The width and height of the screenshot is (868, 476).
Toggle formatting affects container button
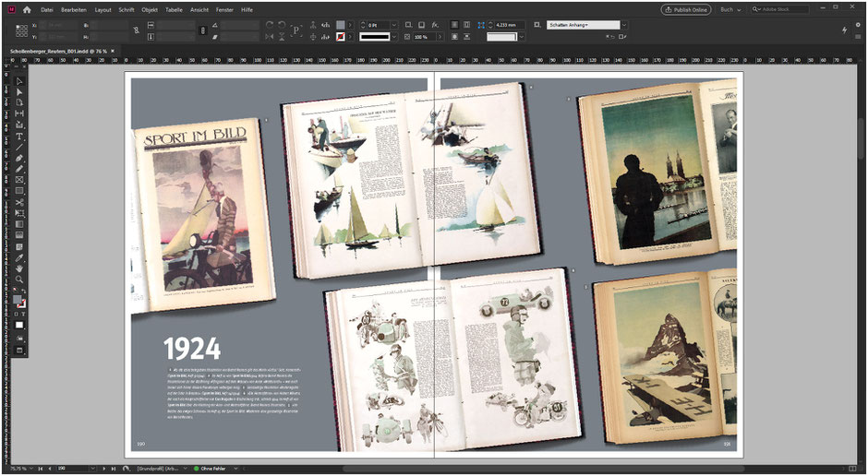coord(18,314)
